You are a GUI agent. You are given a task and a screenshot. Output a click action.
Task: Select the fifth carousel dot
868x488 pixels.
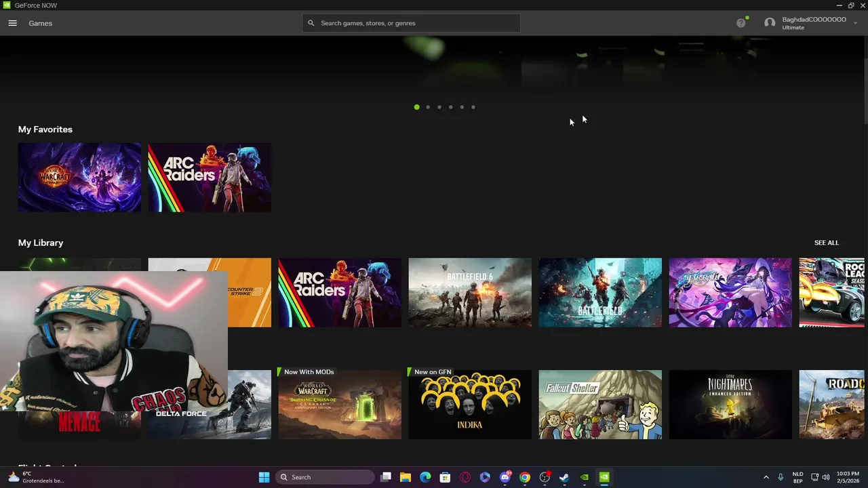click(462, 107)
